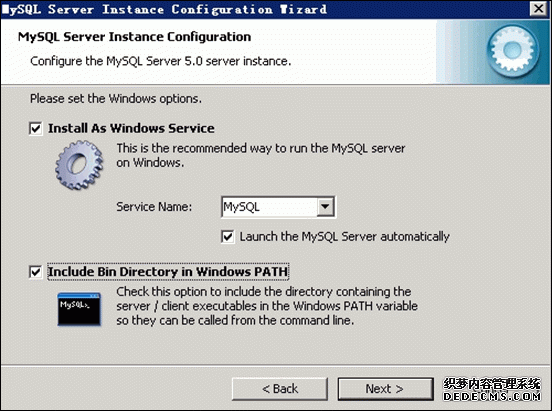Click the Install As Windows Service label
Screen dimensions: 552x411
click(x=131, y=128)
